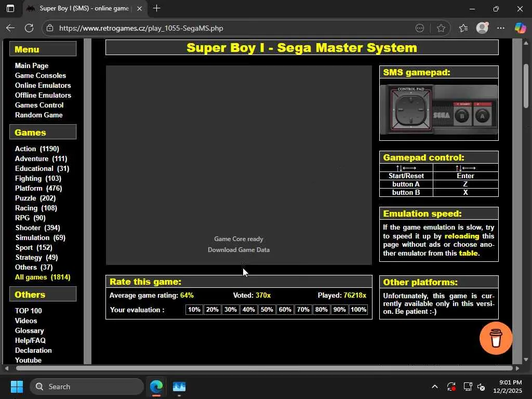Screen dimensions: 532x399
Task: Click the muted volume tray icon
Action: click(x=481, y=387)
